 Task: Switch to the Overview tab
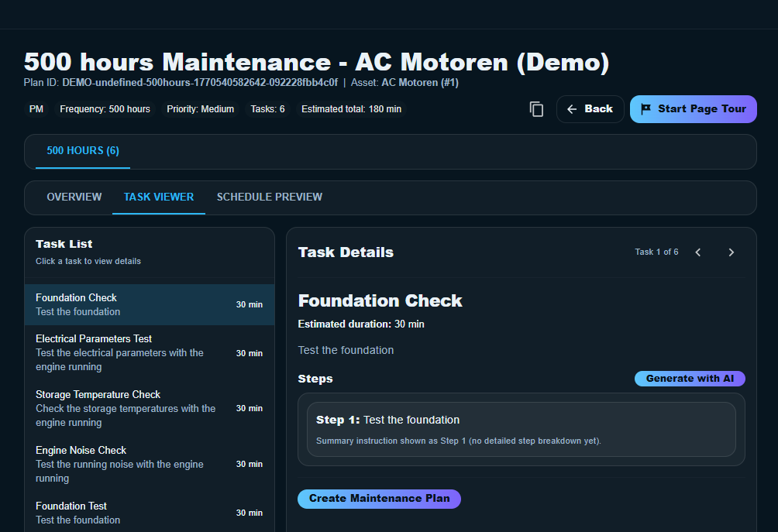click(x=74, y=197)
